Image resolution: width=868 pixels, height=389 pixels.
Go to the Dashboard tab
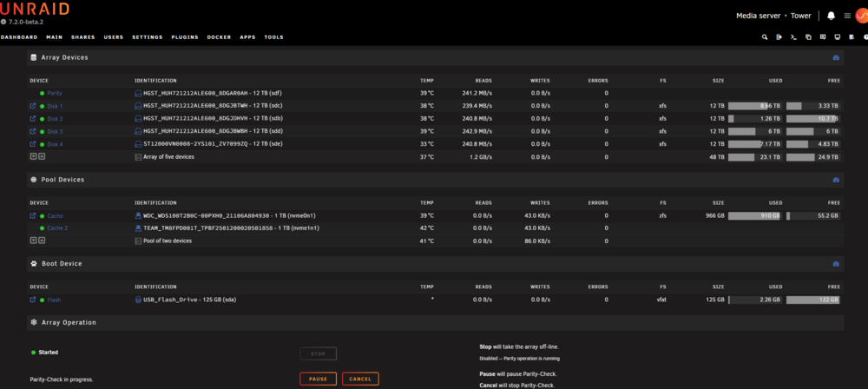(19, 37)
